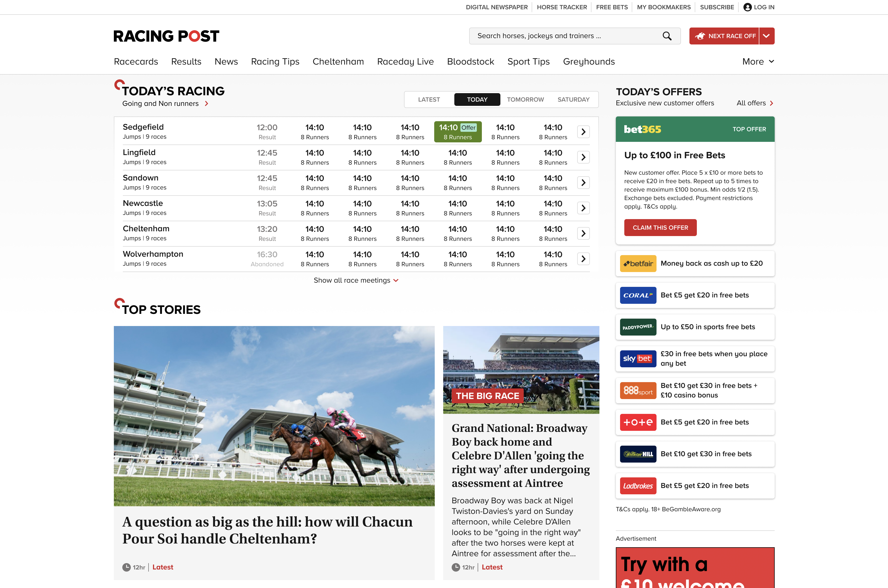Image resolution: width=888 pixels, height=588 pixels.
Task: Open the Tote logo offer
Action: pyautogui.click(x=638, y=422)
